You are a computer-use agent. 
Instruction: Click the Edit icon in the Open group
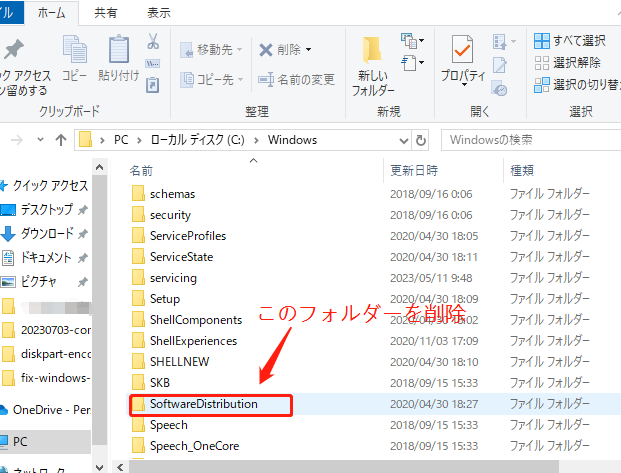coord(500,65)
